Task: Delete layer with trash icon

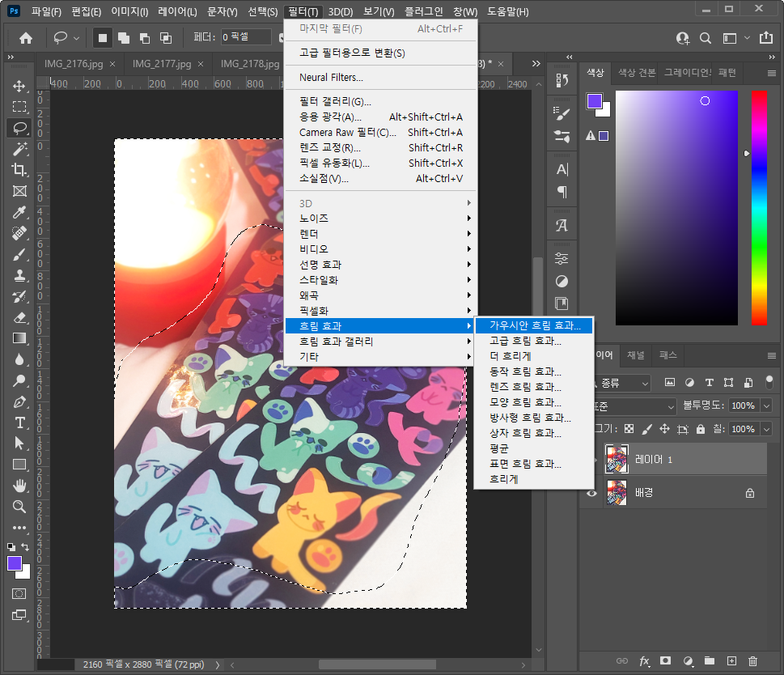Action: [x=752, y=661]
